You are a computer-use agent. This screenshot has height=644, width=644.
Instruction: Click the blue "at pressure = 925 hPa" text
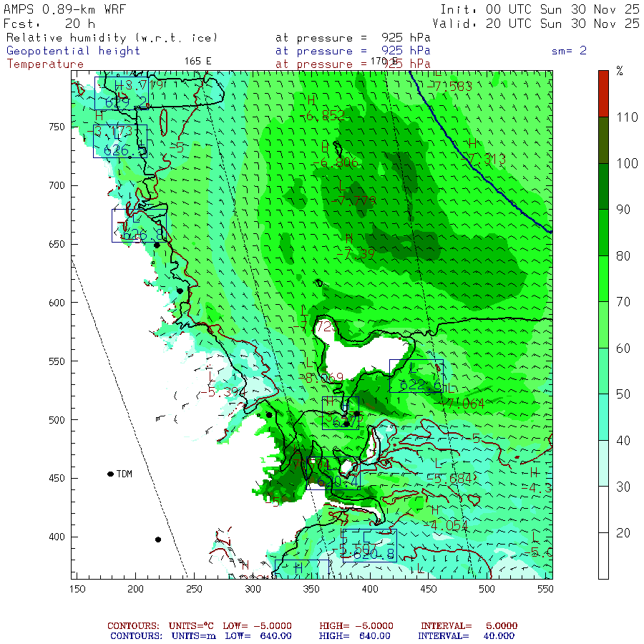[353, 51]
